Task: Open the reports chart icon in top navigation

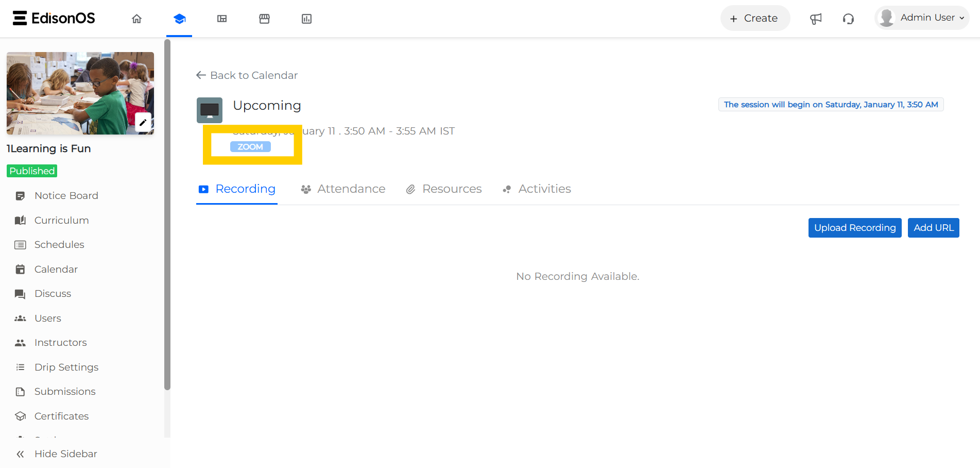Action: click(x=306, y=19)
